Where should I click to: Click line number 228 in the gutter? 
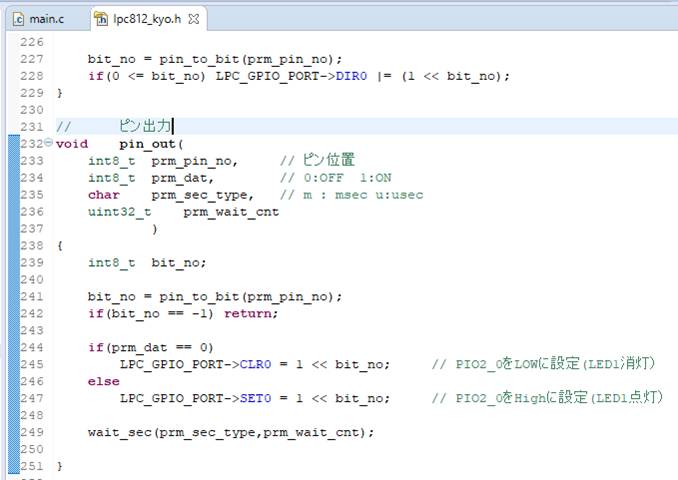point(31,76)
